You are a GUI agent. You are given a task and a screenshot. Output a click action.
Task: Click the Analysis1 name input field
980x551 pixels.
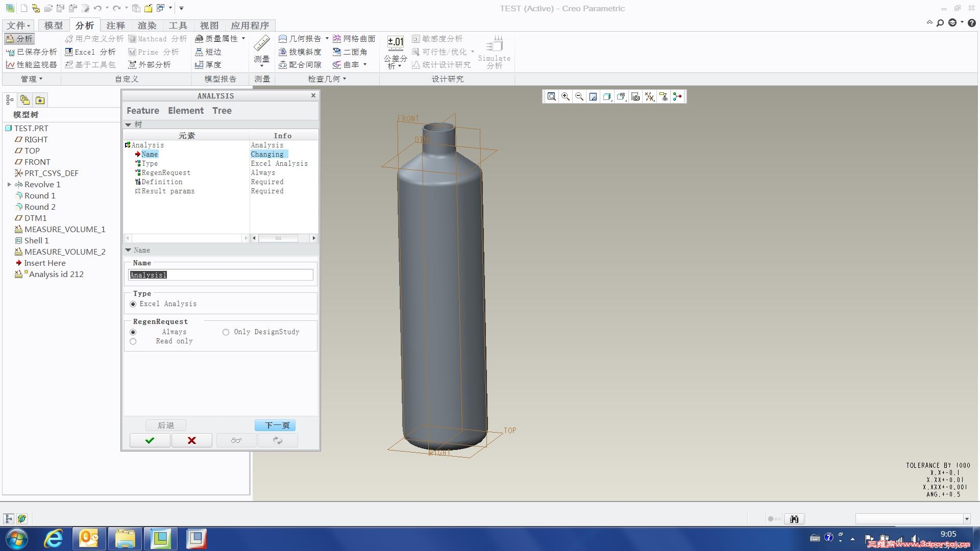pos(220,275)
